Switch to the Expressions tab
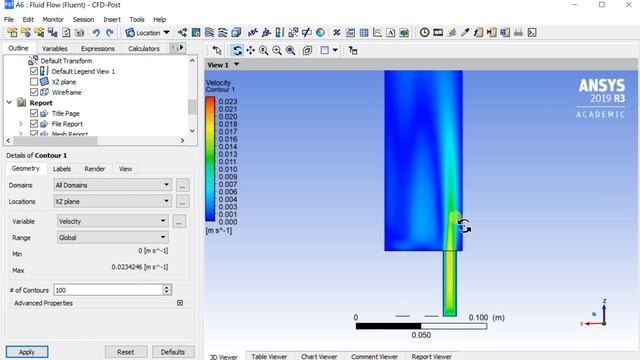The height and width of the screenshot is (360, 640). pyautogui.click(x=98, y=49)
